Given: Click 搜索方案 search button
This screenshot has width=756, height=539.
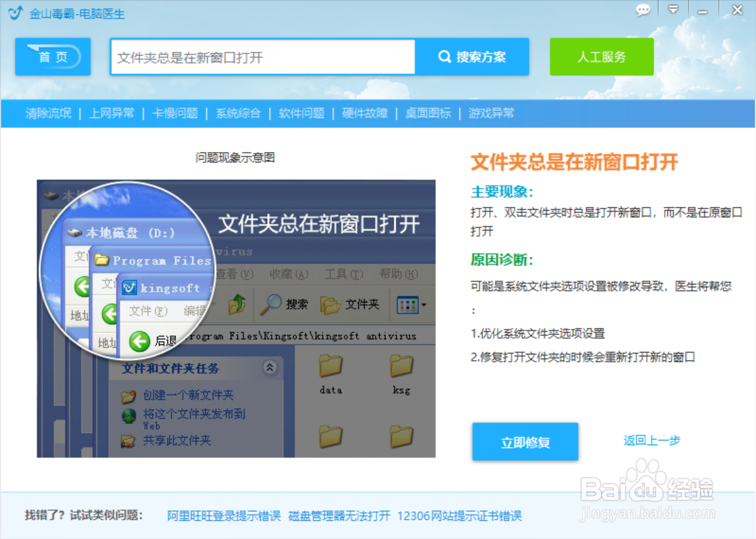Looking at the screenshot, I should (472, 57).
